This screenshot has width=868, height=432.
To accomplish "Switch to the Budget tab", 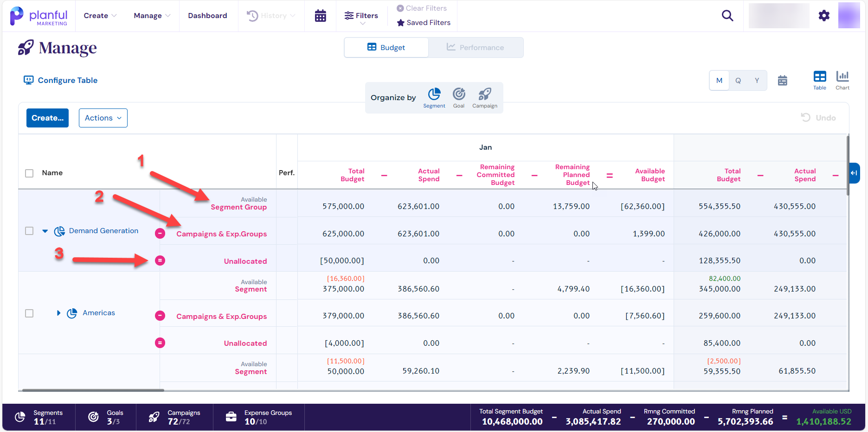I will click(386, 48).
